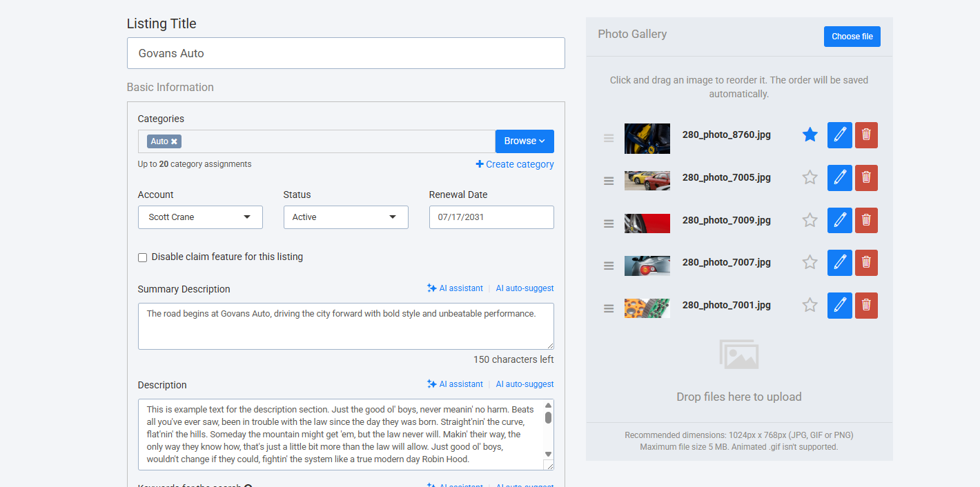Click the Description scrollbar thumb
Viewport: 980px width, 487px height.
coord(549,417)
